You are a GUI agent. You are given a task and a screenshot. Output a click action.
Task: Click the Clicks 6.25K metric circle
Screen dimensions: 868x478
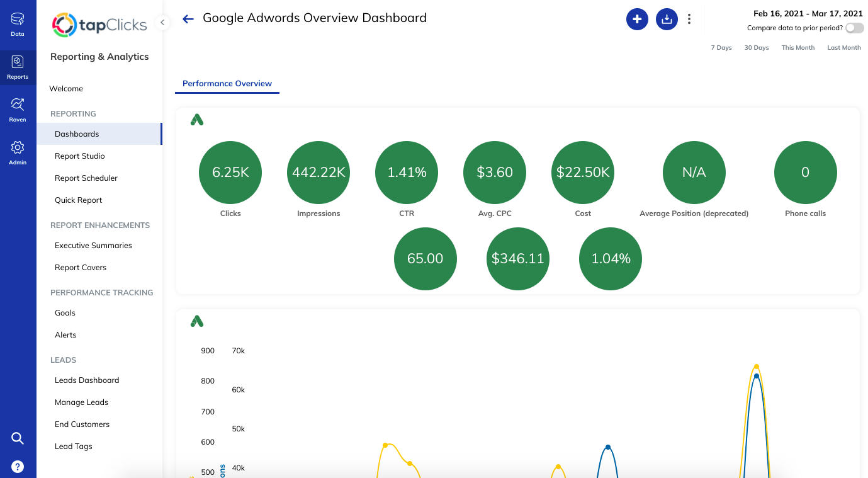coord(230,173)
